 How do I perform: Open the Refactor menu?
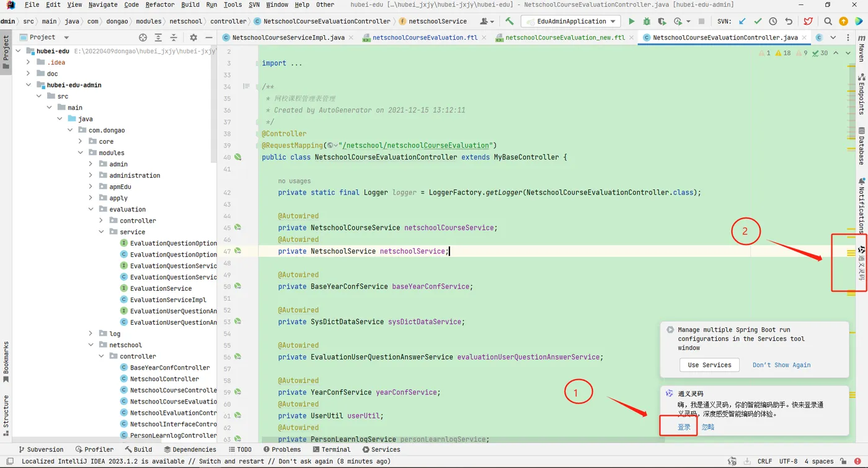click(160, 4)
